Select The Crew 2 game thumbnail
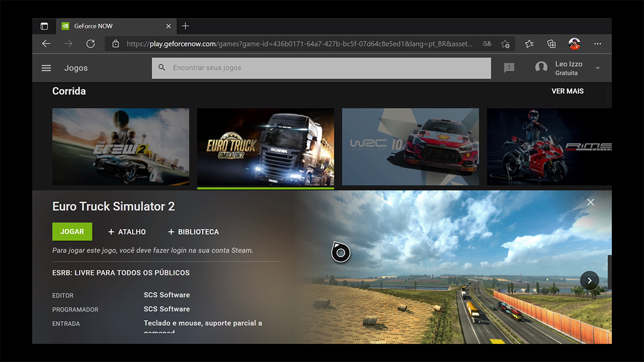Screen dimensions: 644x362 click(121, 147)
